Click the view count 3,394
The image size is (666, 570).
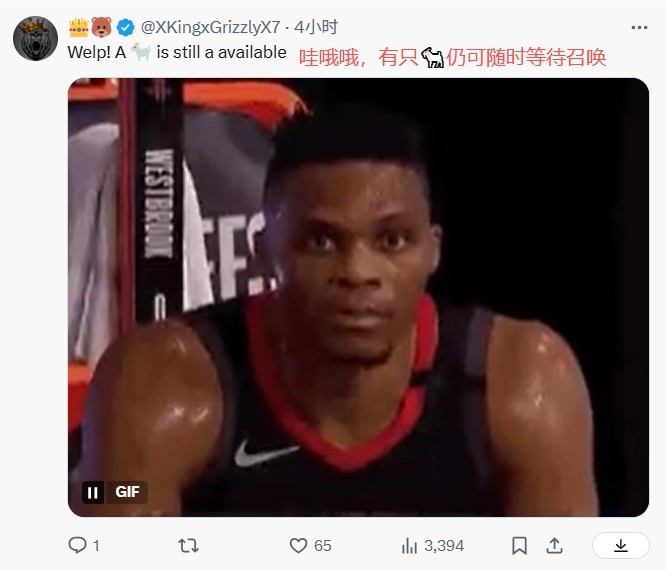[x=444, y=546]
